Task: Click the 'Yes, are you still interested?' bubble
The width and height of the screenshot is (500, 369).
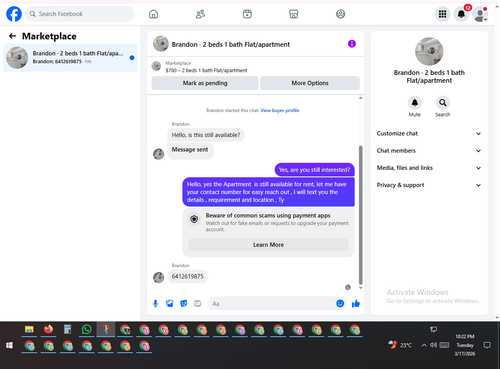Action: coord(314,170)
